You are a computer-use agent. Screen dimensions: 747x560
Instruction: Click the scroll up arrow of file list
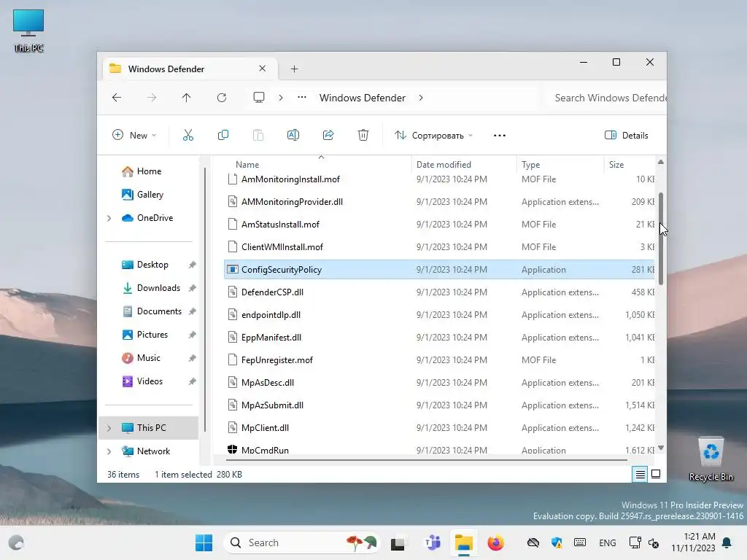point(661,162)
